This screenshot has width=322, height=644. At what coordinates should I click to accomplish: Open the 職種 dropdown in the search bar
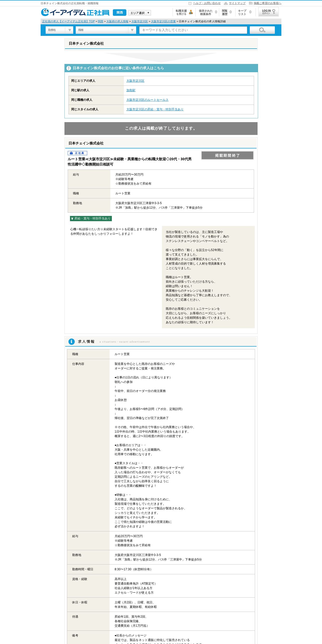106,30
